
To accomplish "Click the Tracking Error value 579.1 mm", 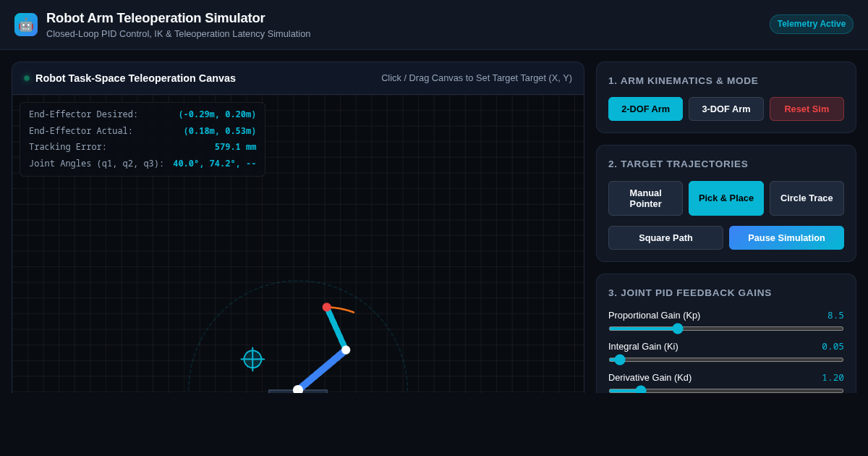I will coord(235,147).
